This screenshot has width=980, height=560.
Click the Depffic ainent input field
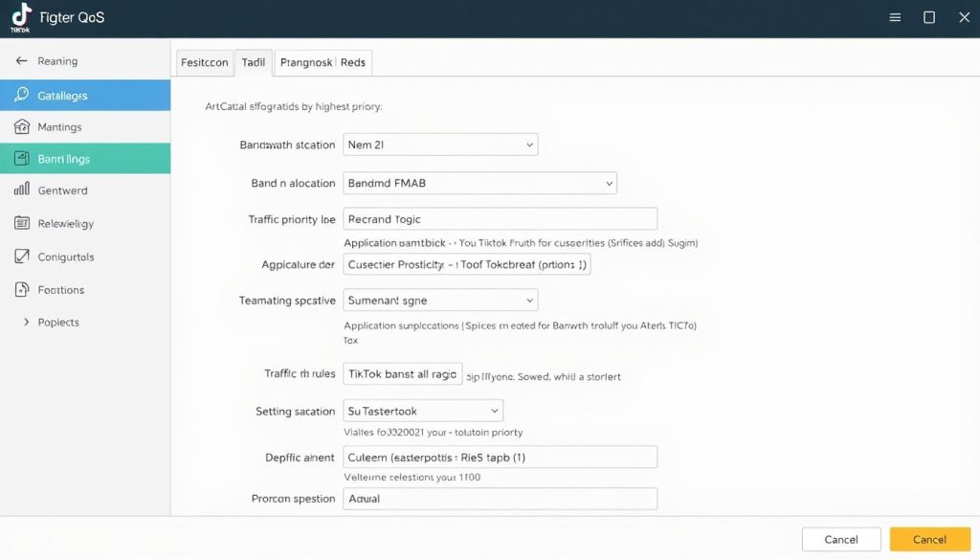click(500, 457)
